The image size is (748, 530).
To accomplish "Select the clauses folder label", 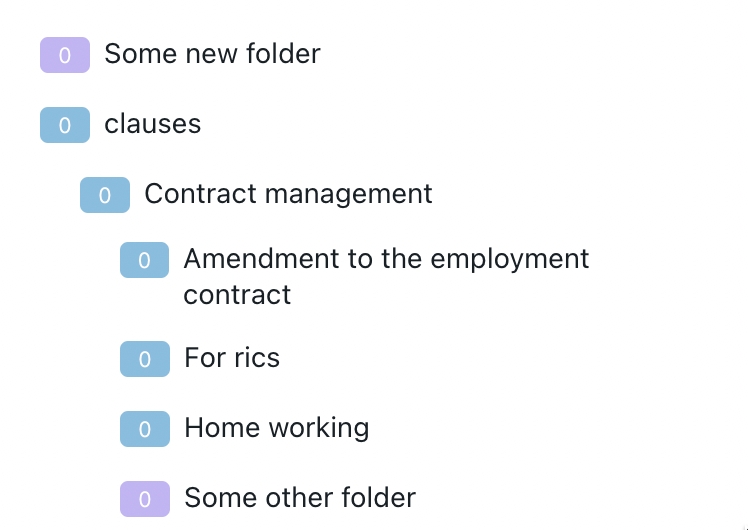I will click(x=153, y=124).
